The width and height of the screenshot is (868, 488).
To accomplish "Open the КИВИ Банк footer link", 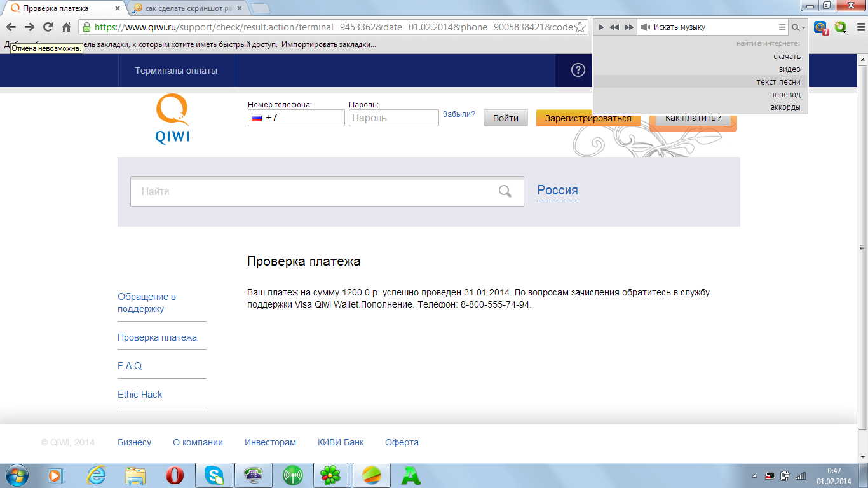I will [341, 442].
